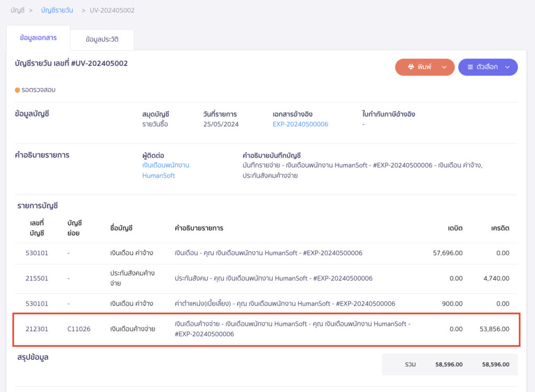535x392 pixels.
Task: Click the เครดิต column header
Action: click(500, 228)
